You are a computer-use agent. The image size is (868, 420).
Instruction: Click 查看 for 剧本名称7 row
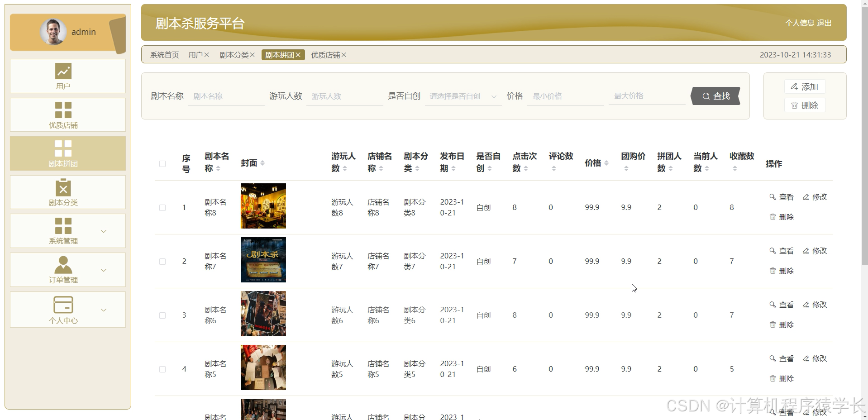coord(782,251)
